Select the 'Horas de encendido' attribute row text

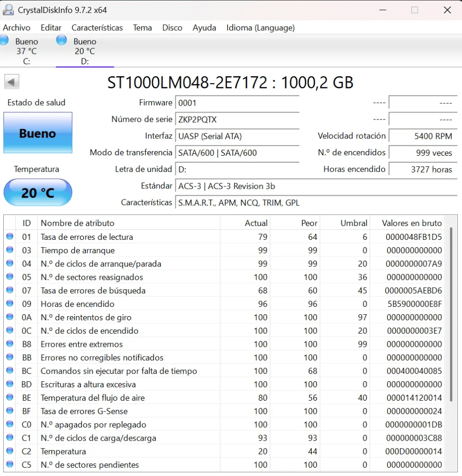pos(78,304)
